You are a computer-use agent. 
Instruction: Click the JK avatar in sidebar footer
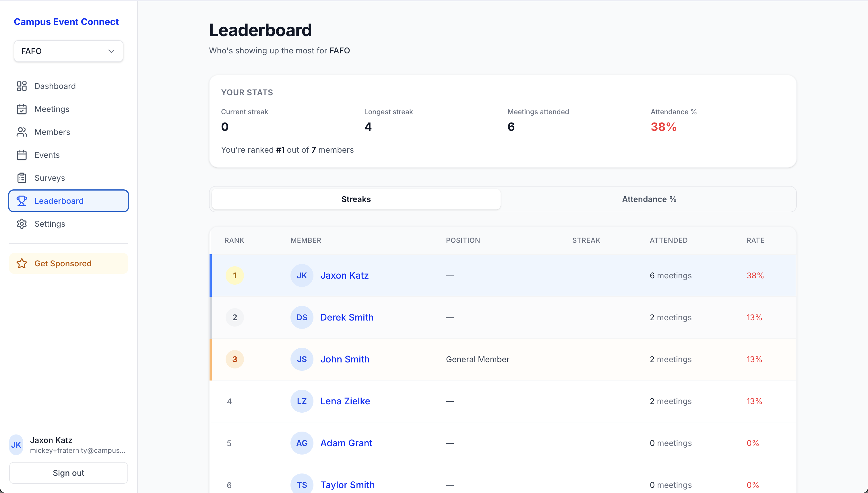(16, 445)
